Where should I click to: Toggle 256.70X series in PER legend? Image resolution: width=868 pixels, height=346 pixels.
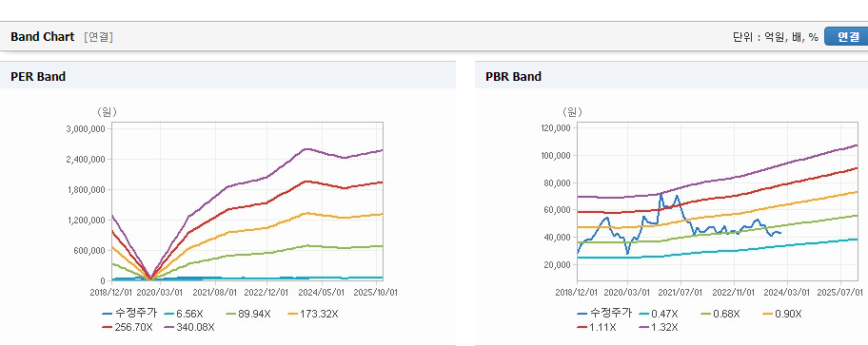(x=128, y=327)
